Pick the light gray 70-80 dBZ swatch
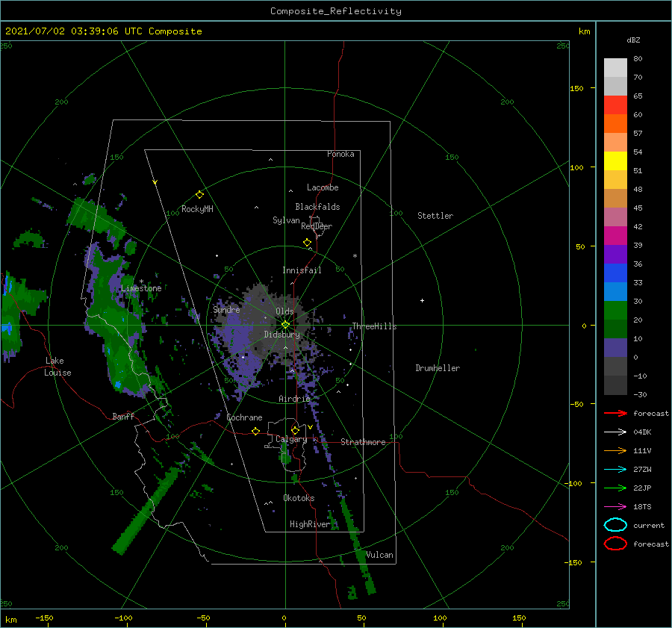 pos(615,68)
